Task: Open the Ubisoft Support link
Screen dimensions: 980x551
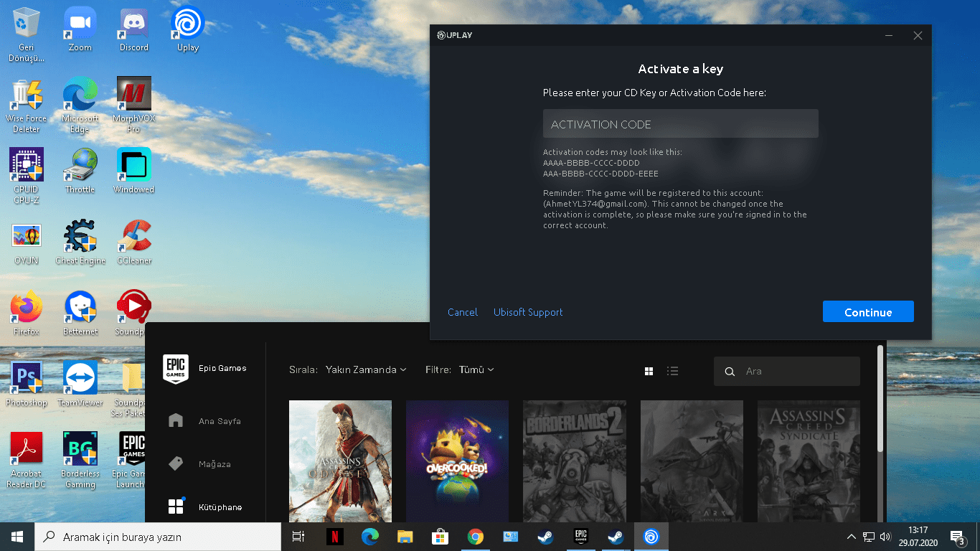Action: [528, 312]
